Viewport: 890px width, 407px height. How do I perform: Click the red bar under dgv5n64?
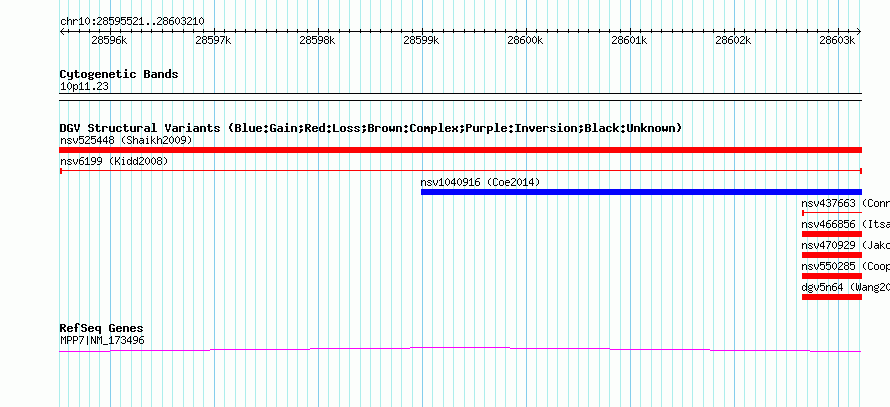[x=832, y=297]
